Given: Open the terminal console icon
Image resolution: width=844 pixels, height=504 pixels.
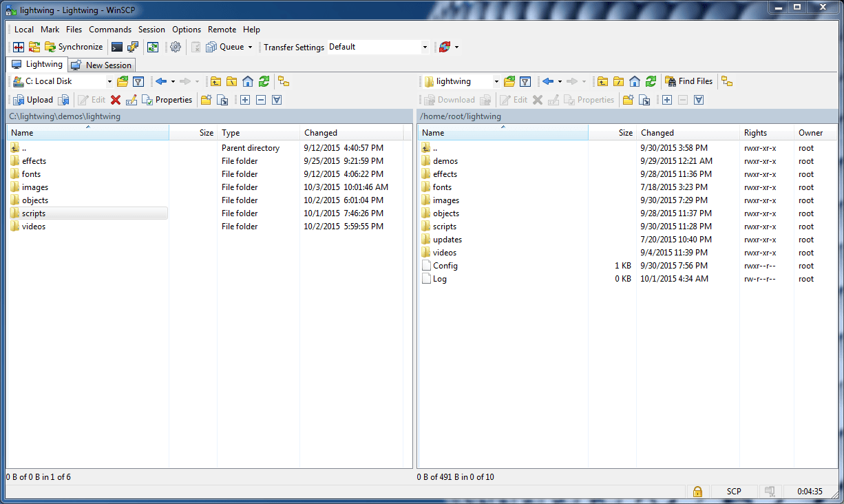Looking at the screenshot, I should click(117, 47).
